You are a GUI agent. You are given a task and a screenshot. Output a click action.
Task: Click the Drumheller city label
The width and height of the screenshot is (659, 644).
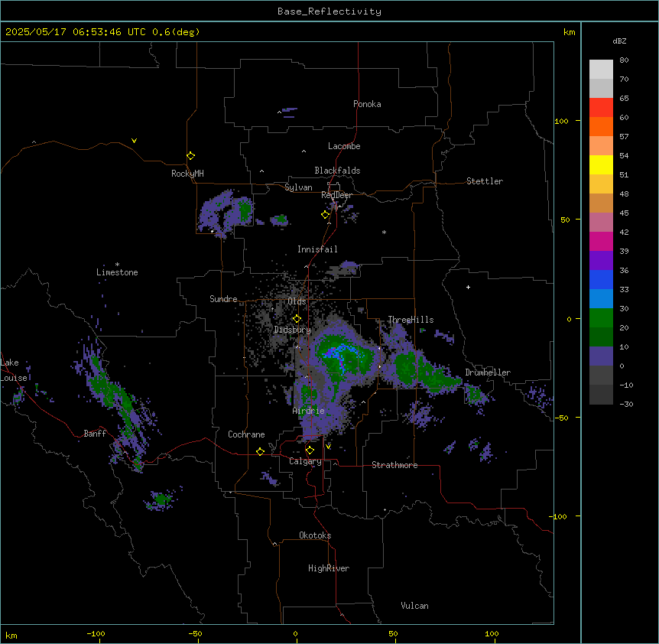pyautogui.click(x=488, y=372)
